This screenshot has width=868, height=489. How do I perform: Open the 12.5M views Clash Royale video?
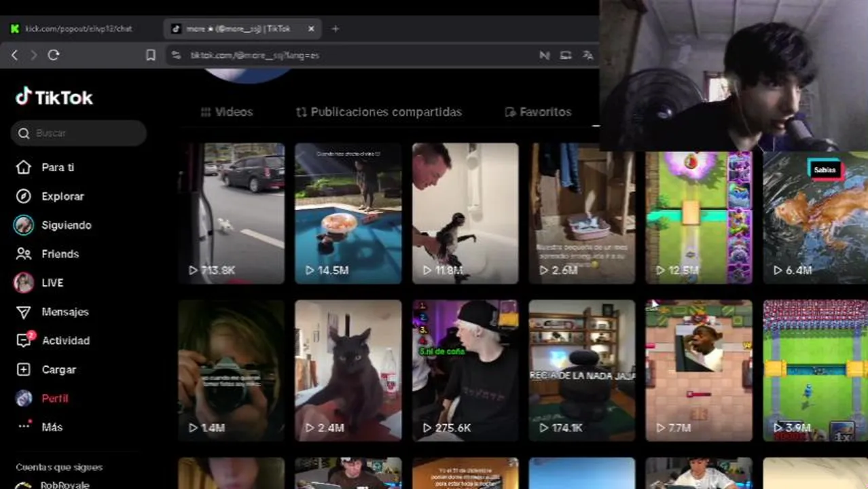pyautogui.click(x=699, y=217)
